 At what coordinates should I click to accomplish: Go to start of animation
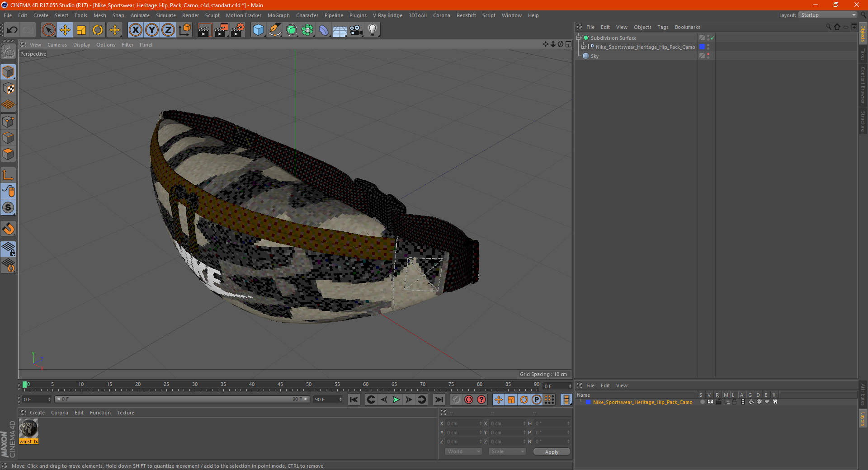pyautogui.click(x=354, y=399)
